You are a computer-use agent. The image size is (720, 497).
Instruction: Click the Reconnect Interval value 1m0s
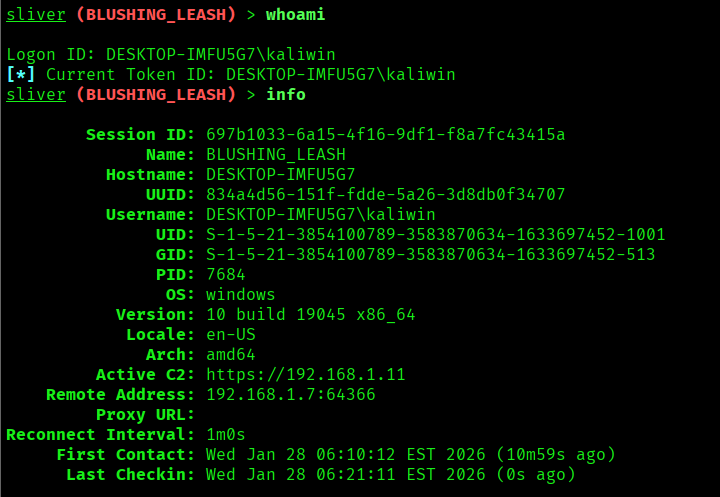click(x=226, y=435)
